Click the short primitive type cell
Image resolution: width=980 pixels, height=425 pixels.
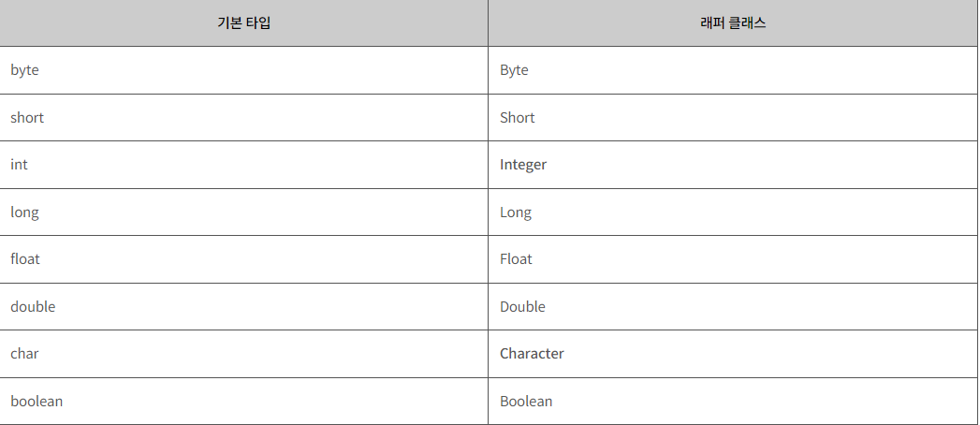243,118
